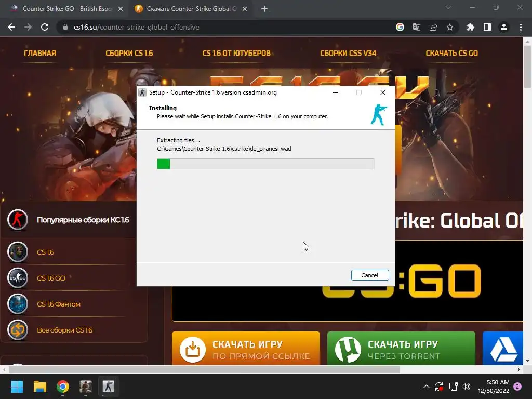Image resolution: width=532 pixels, height=399 pixels.
Task: Open the СБОРКИ CS 1.6 menu item
Action: [x=129, y=54]
